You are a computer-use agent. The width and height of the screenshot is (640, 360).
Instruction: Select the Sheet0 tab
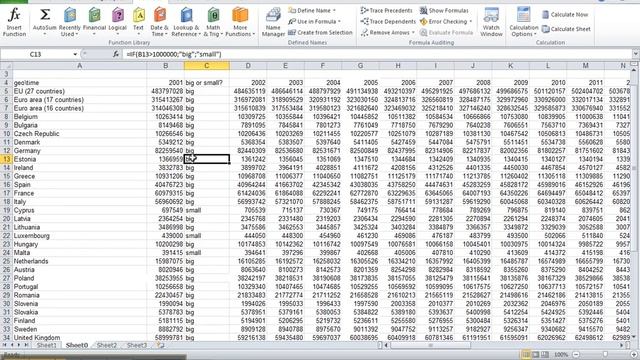pyautogui.click(x=77, y=345)
